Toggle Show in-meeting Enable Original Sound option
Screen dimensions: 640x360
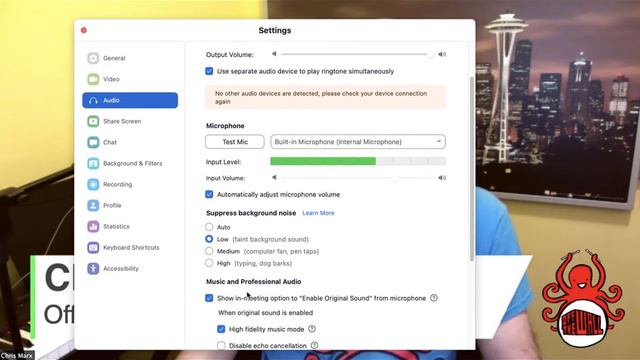pos(209,298)
